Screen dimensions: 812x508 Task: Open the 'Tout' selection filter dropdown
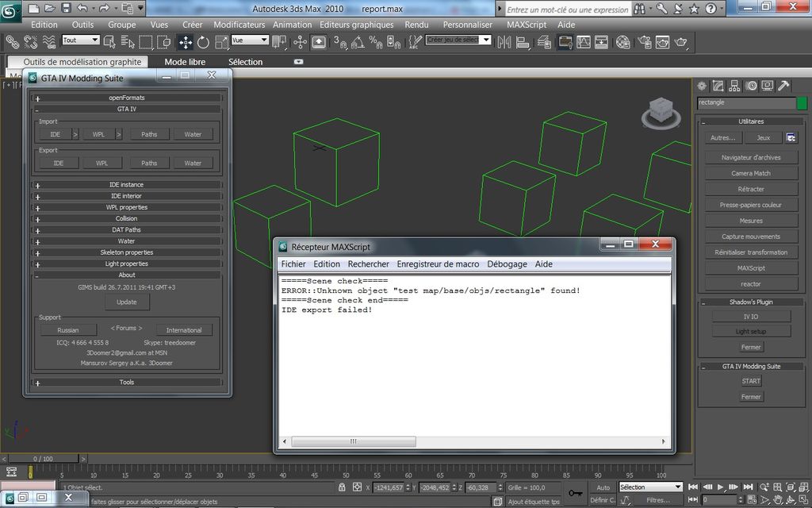(x=81, y=40)
